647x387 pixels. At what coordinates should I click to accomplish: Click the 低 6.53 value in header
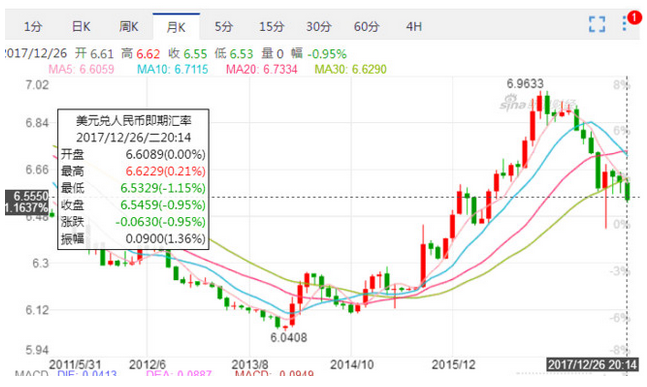coord(234,54)
